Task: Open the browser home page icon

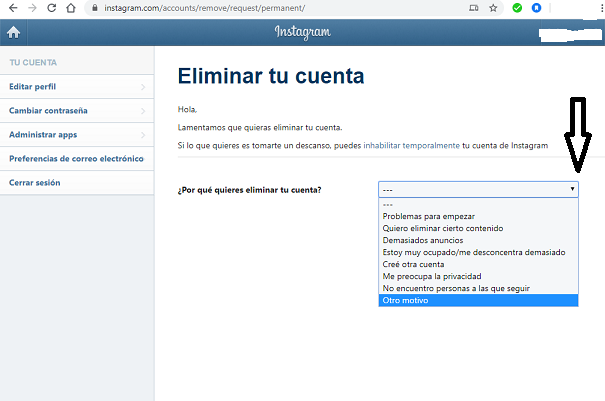Action: pyautogui.click(x=71, y=8)
